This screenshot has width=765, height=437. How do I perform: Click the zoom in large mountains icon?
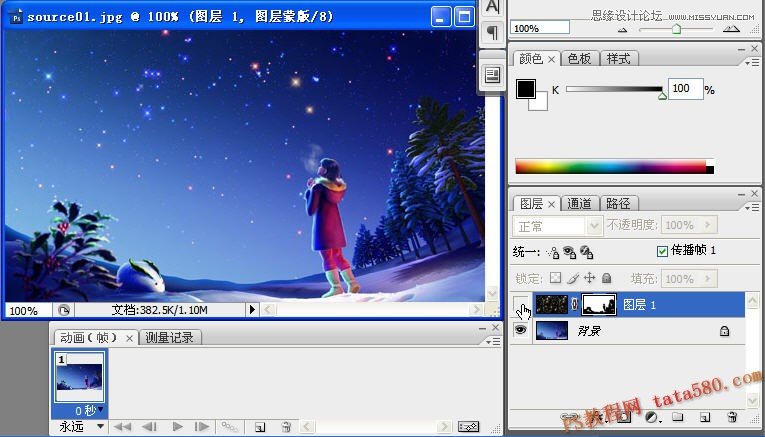coord(731,29)
